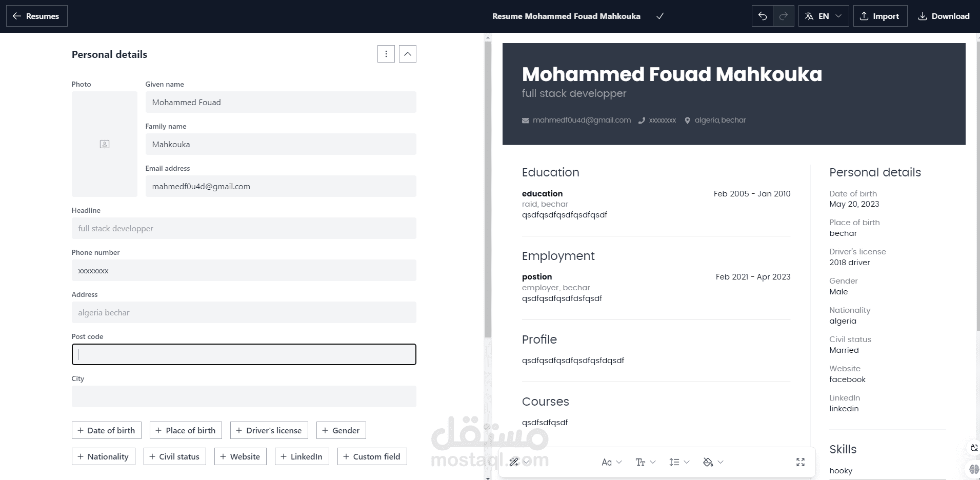Click the resume title in top bar
Image resolution: width=980 pixels, height=480 pixels.
click(566, 16)
